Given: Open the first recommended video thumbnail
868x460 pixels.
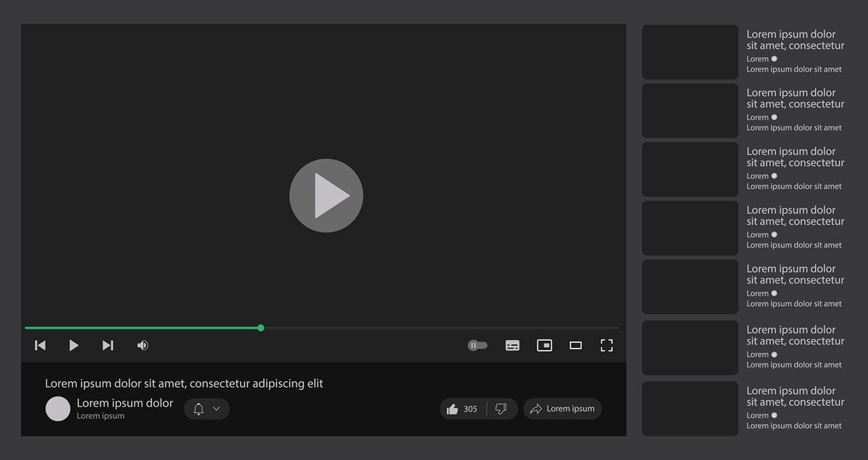Looking at the screenshot, I should [690, 52].
